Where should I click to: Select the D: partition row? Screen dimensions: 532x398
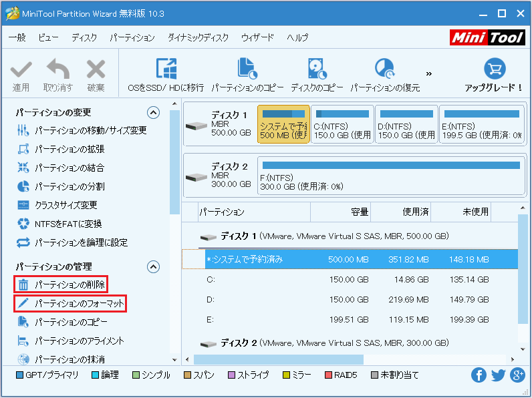[x=350, y=299]
